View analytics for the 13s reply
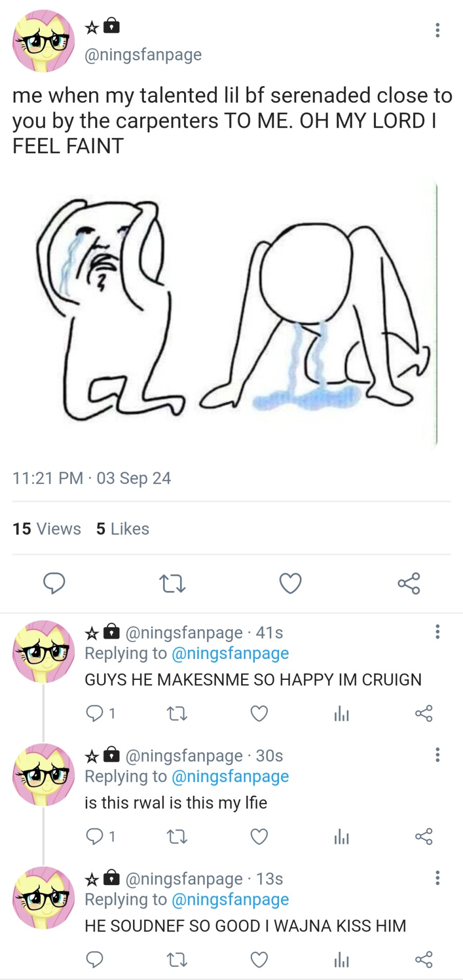Image resolution: width=463 pixels, height=980 pixels. click(341, 960)
